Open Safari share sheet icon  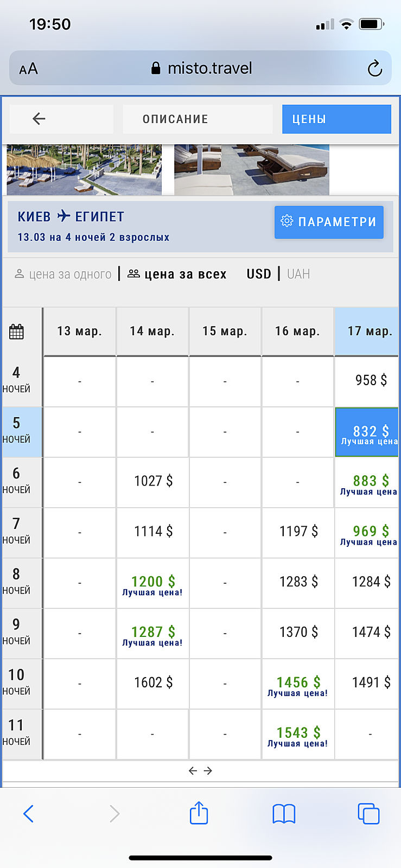coord(199,813)
